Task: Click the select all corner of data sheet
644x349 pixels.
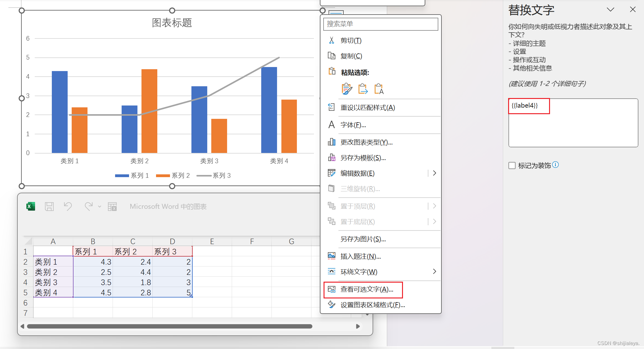Action: point(28,241)
